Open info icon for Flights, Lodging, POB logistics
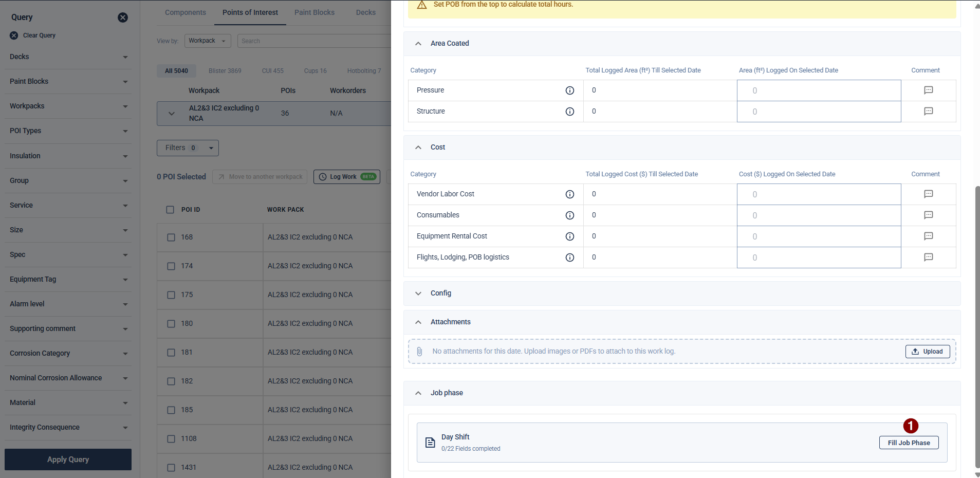This screenshot has width=980, height=478. click(570, 258)
